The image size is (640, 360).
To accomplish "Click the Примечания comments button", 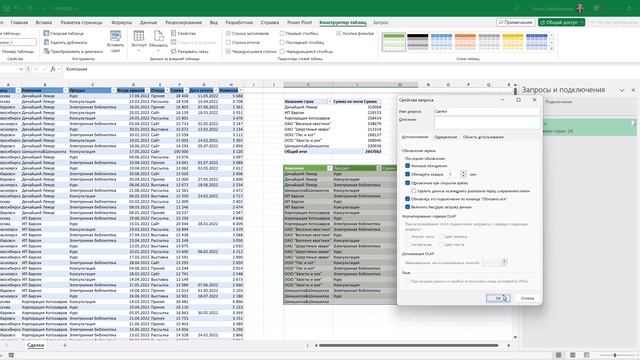I will [516, 22].
